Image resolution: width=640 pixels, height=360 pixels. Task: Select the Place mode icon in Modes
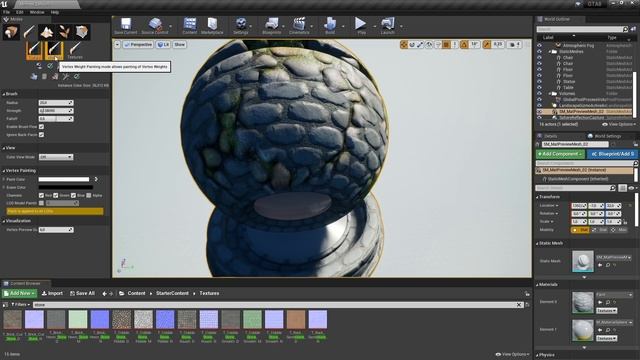[11, 32]
